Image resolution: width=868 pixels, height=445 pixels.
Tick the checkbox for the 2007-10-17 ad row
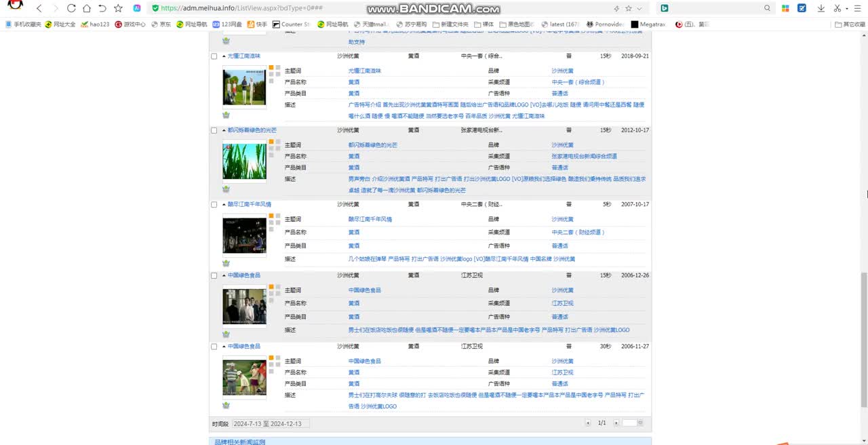pos(214,204)
